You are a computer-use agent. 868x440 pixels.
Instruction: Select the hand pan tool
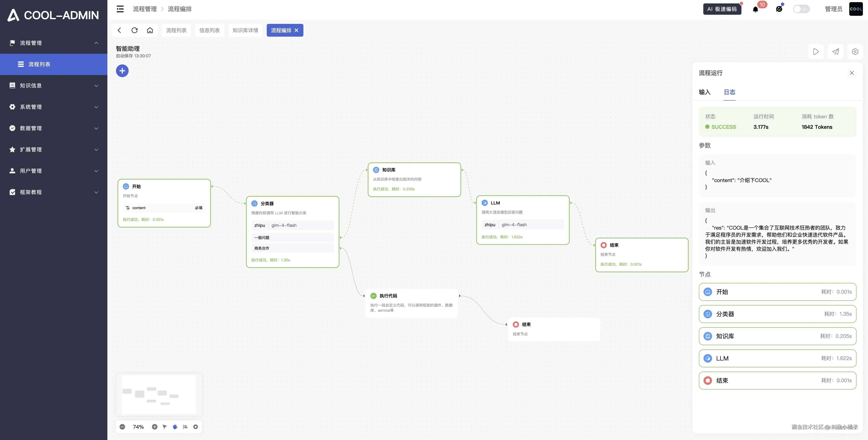click(175, 427)
